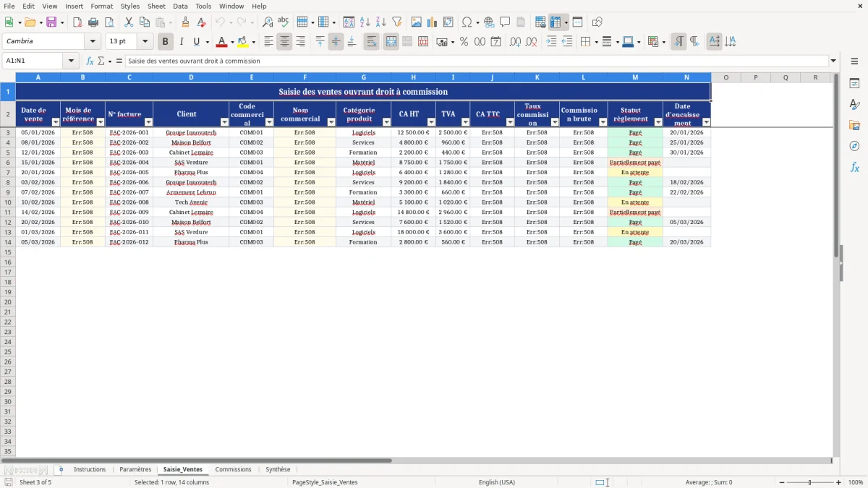Sort descending
This screenshot has width=868, height=488.
click(x=381, y=22)
